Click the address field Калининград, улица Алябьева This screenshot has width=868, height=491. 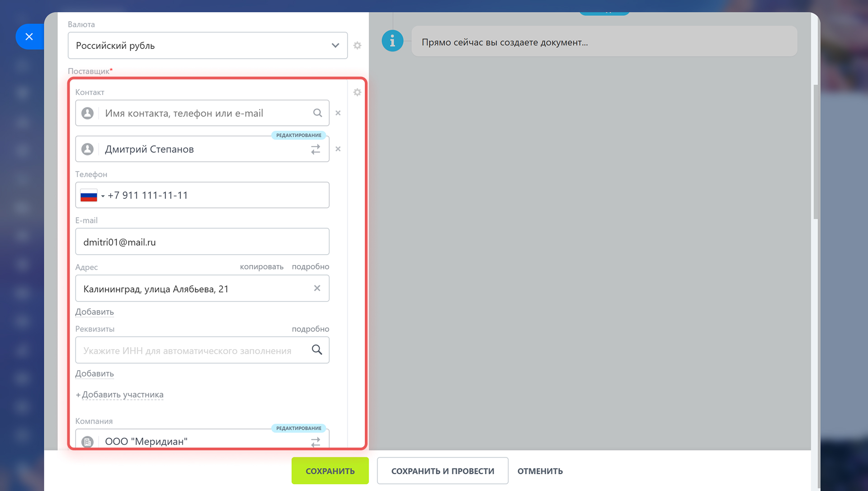click(202, 288)
